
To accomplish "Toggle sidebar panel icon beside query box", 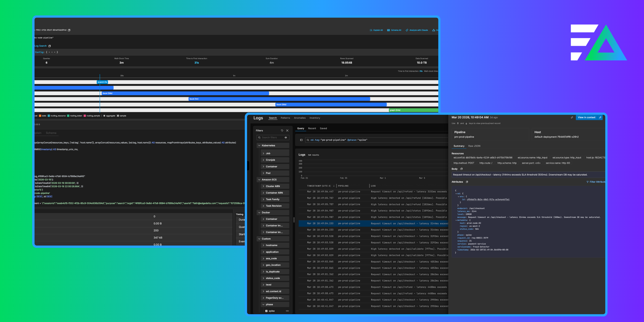I will click(301, 140).
